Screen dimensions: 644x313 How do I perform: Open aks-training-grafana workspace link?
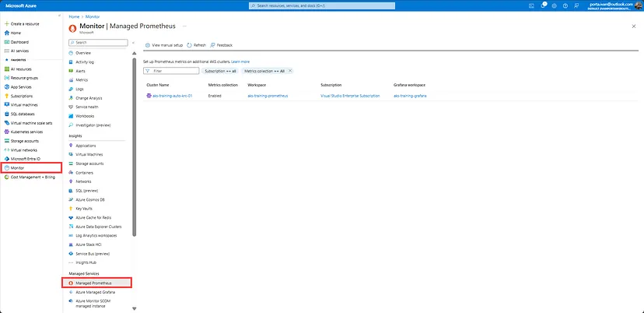410,96
